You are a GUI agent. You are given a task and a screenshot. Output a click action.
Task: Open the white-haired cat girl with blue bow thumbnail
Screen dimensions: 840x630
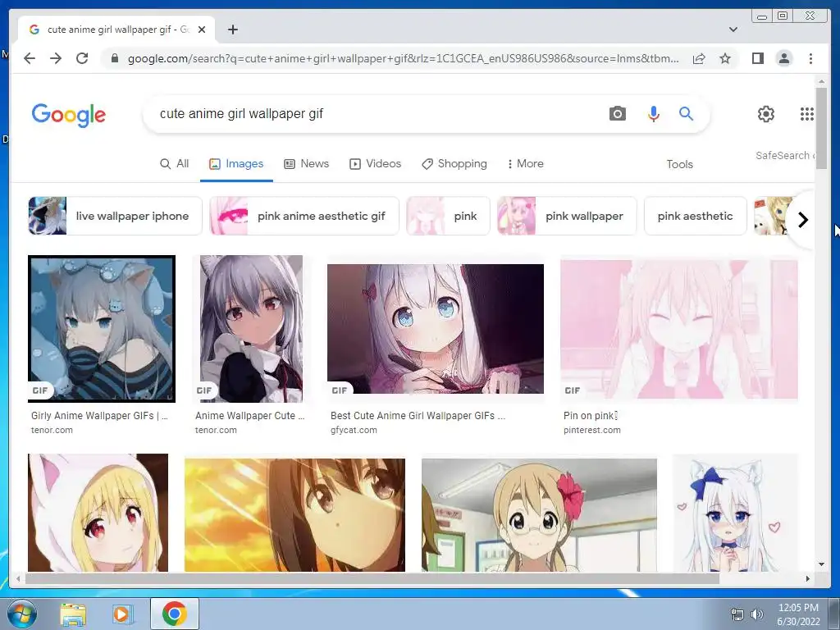coord(735,513)
